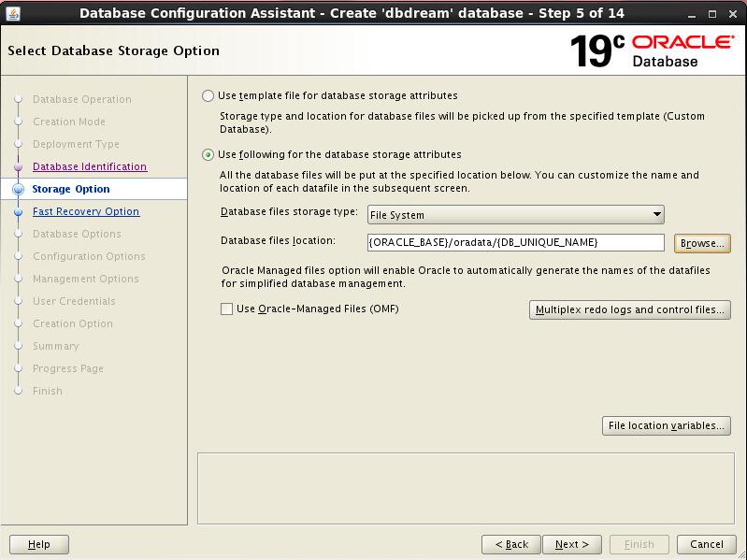This screenshot has width=747, height=560.
Task: Select 'Use template file' radio option
Action: pyautogui.click(x=208, y=95)
